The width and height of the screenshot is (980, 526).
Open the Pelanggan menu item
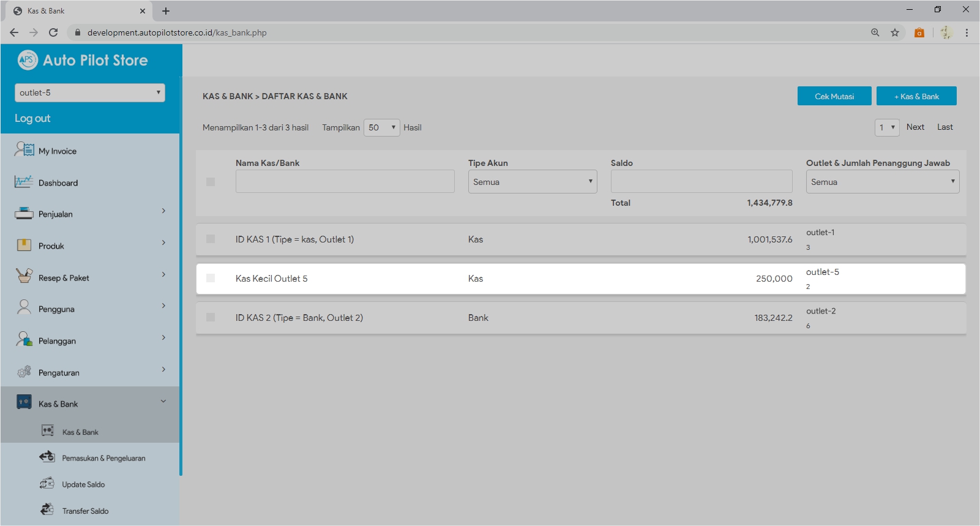(x=57, y=341)
